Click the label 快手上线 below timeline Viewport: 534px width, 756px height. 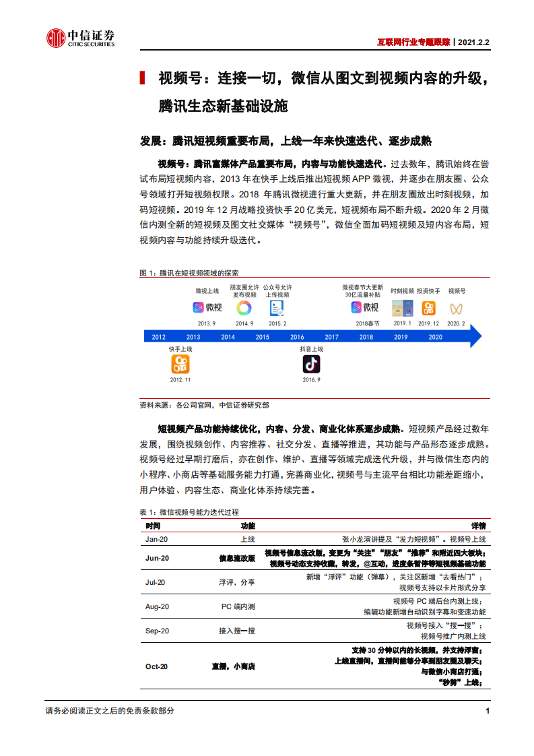[180, 348]
